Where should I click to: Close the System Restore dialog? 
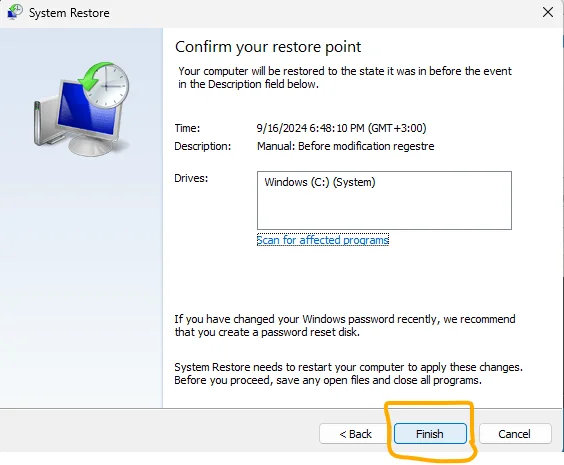(548, 12)
